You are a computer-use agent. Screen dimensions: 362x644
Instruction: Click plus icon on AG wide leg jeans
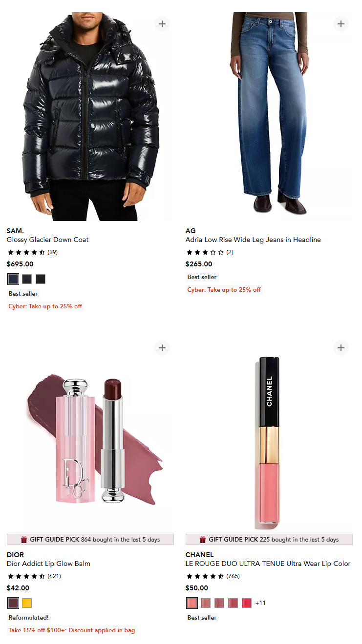(341, 24)
